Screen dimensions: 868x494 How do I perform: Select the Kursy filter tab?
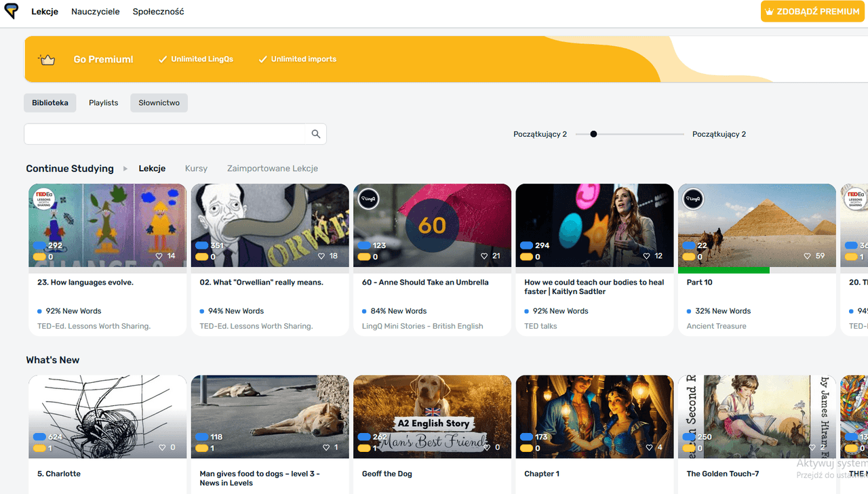196,169
